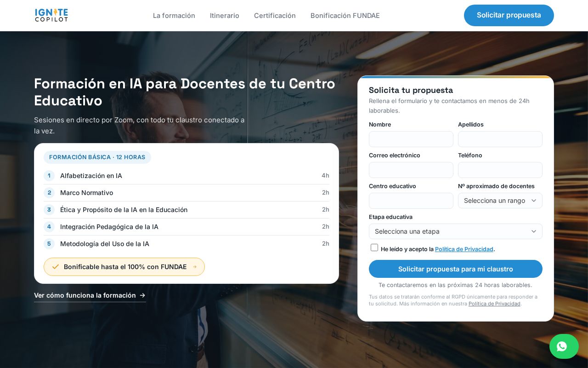Focus the Centro educativo field

click(411, 201)
